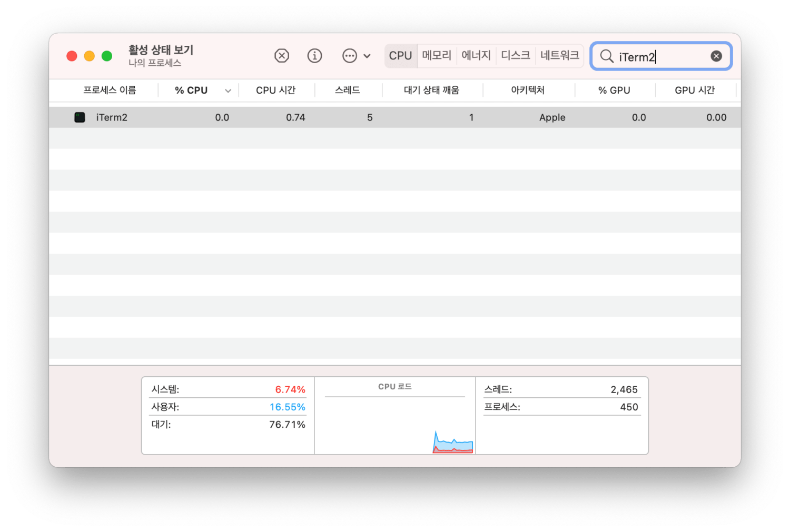This screenshot has width=790, height=532.
Task: Click the 나의 프로세스 subtitle
Action: (155, 63)
